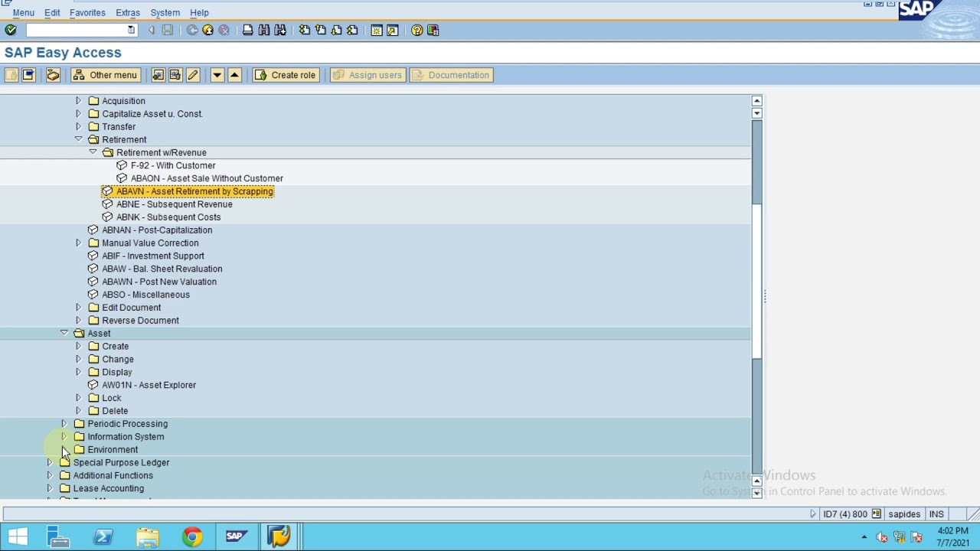Viewport: 980px width, 551px height.
Task: Click the Print icon
Action: 247,30
